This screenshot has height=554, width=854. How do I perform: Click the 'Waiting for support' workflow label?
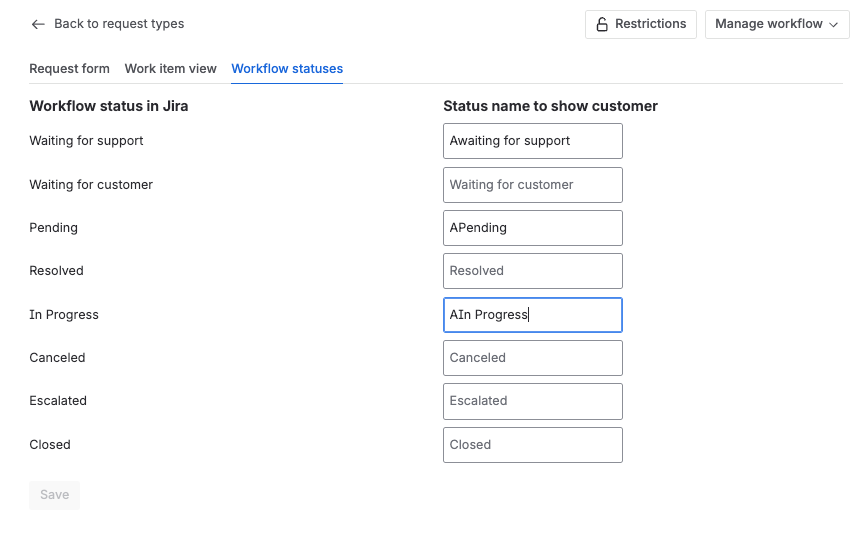click(86, 141)
